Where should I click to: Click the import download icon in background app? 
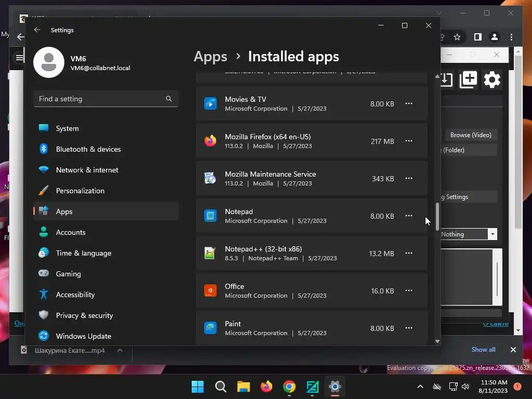(x=446, y=79)
